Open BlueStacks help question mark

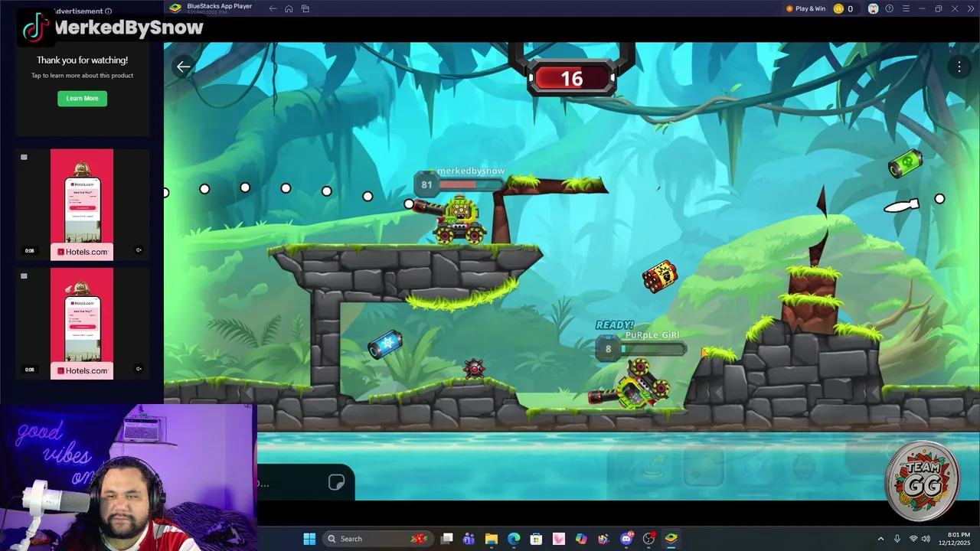click(889, 8)
